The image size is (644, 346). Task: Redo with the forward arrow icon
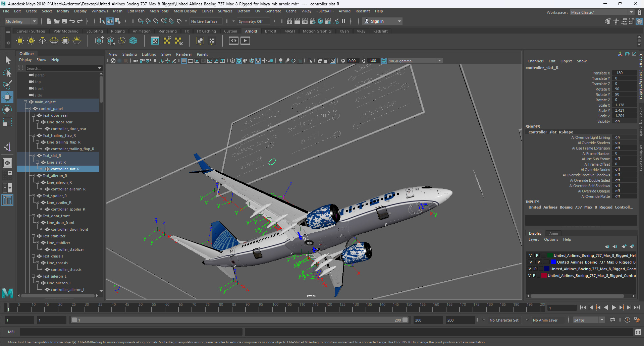80,21
